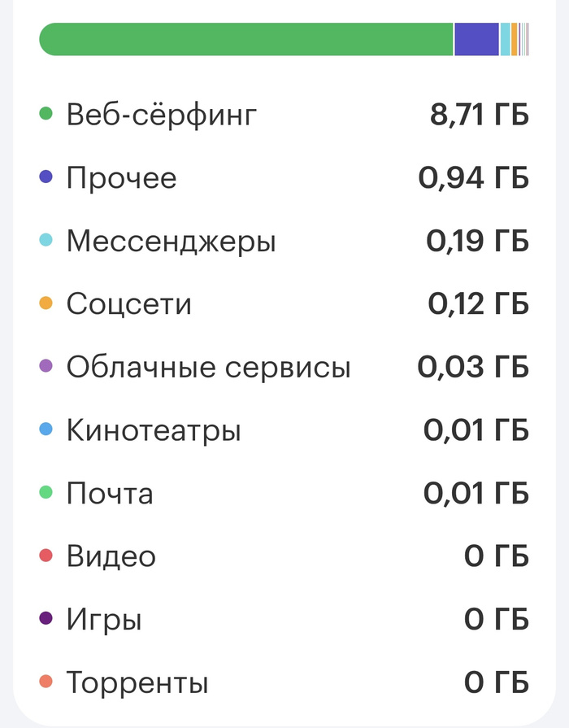569x728 pixels.
Task: Click the dark purple Игры legend dot
Action: point(46,620)
